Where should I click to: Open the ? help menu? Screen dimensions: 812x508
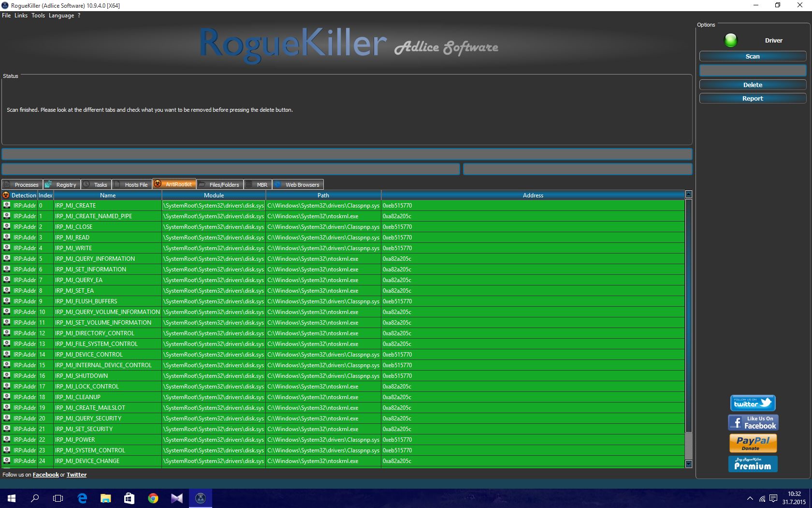pyautogui.click(x=79, y=15)
